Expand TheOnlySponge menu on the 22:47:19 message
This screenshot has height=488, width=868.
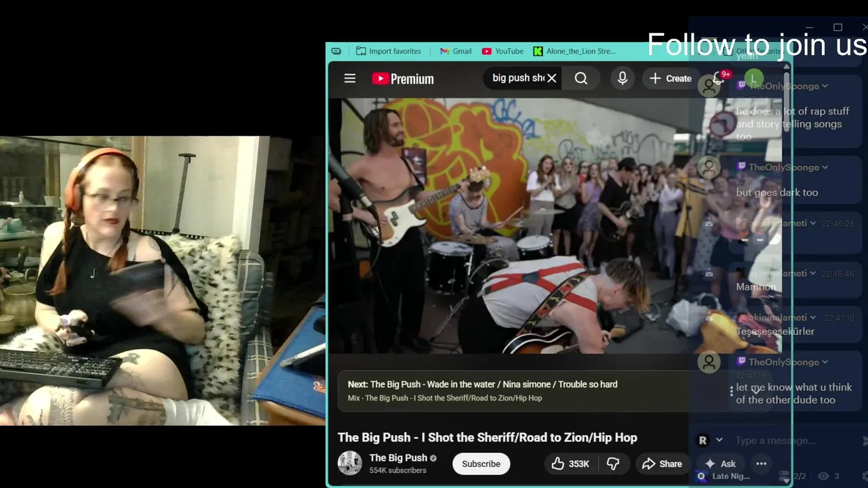(x=825, y=362)
